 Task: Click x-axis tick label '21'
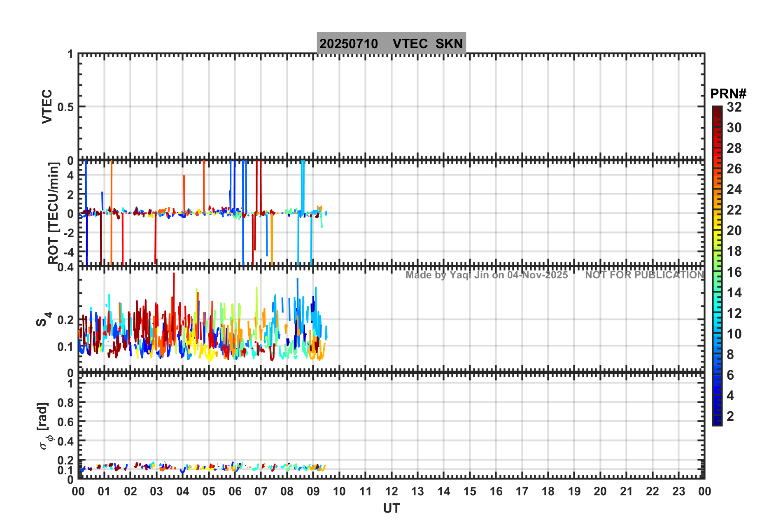tap(627, 491)
